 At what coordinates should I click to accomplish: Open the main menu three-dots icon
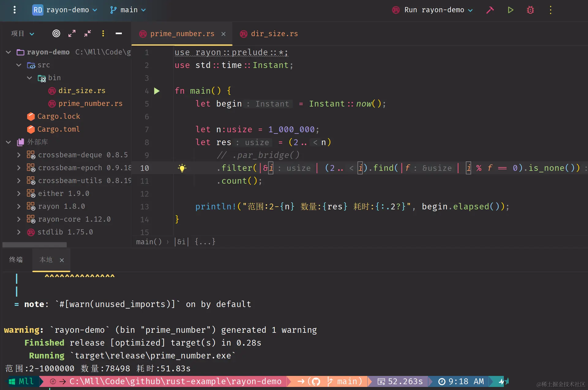pyautogui.click(x=14, y=10)
